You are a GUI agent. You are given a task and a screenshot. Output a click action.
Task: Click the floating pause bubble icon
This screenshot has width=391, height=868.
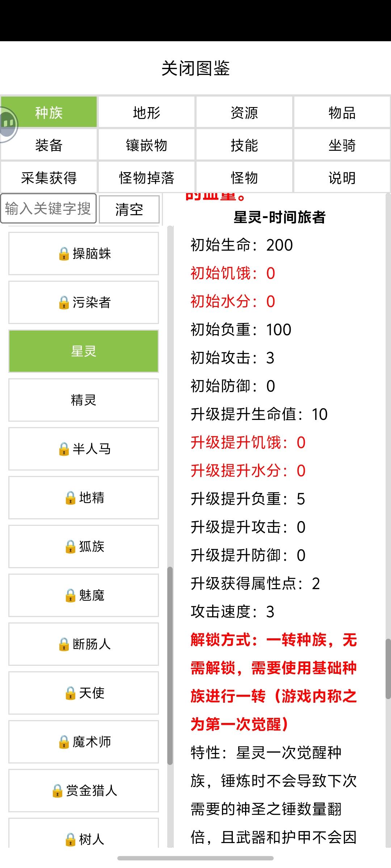coord(8,124)
